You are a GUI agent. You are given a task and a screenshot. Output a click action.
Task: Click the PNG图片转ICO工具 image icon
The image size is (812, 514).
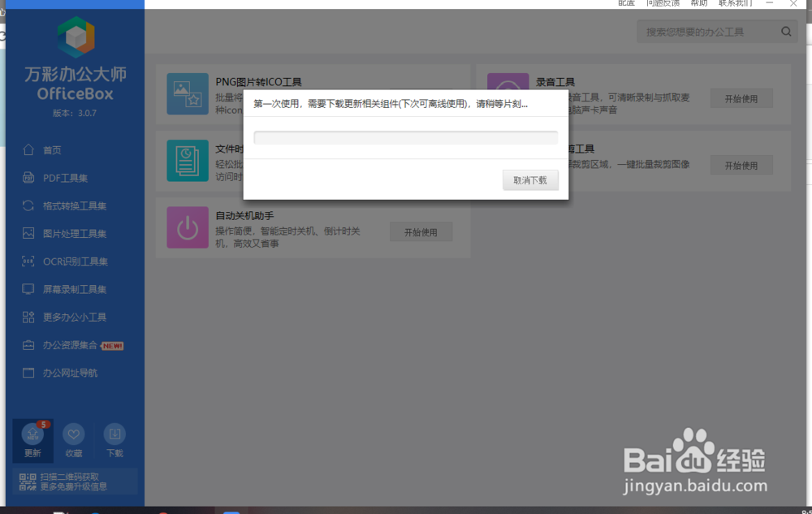(x=188, y=93)
